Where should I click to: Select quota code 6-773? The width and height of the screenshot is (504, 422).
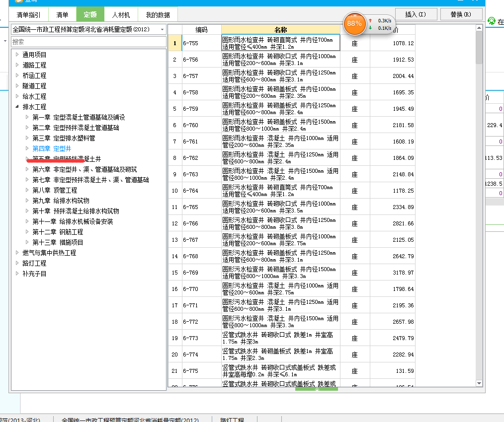coord(190,338)
